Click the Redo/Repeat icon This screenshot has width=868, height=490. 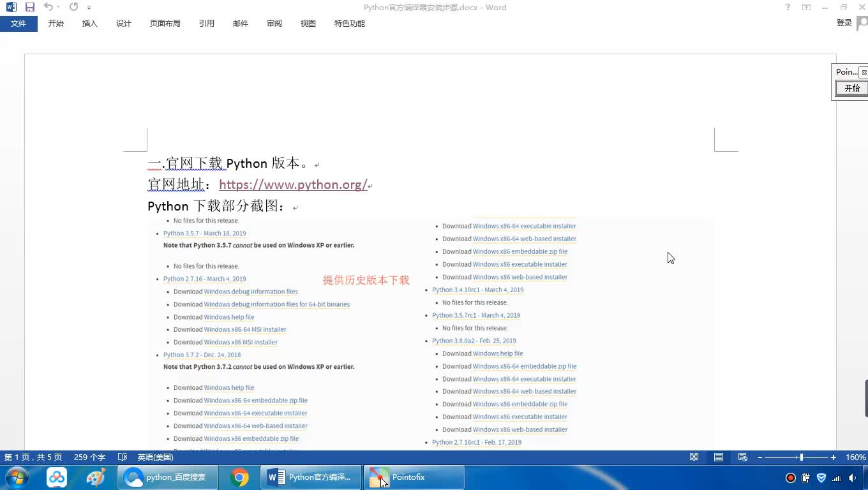point(73,7)
